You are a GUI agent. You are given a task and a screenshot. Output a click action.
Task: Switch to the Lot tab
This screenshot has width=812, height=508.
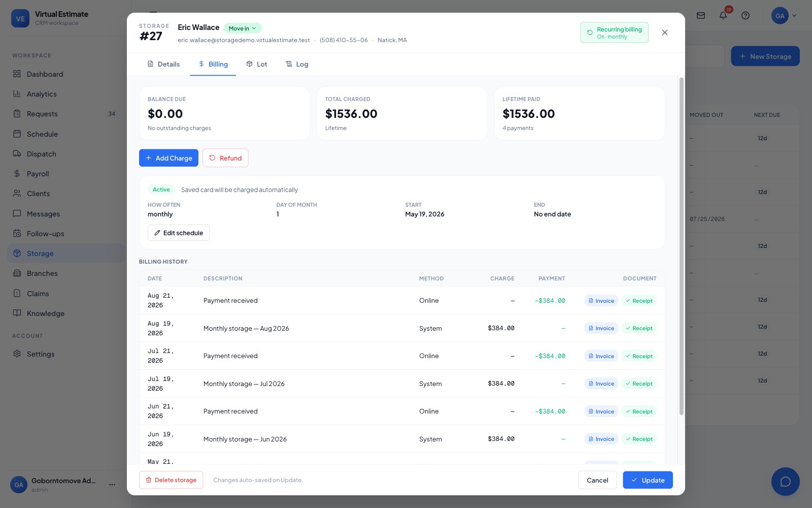(257, 64)
